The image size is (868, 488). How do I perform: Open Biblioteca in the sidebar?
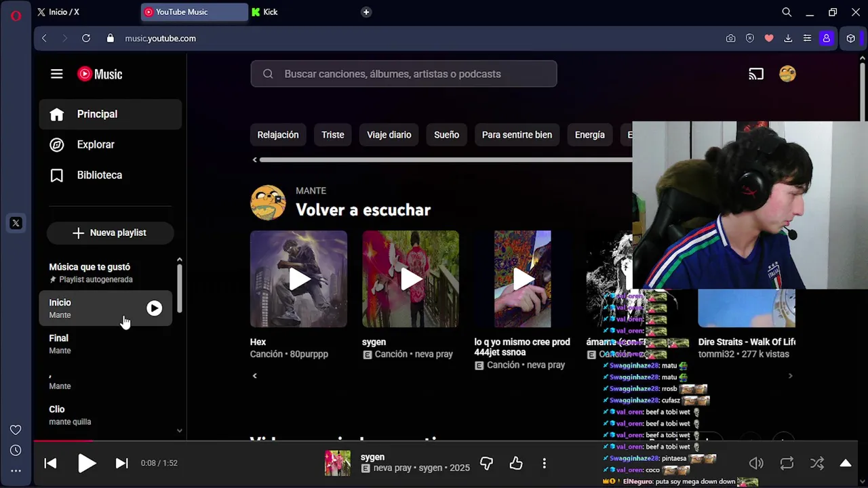pos(111,175)
